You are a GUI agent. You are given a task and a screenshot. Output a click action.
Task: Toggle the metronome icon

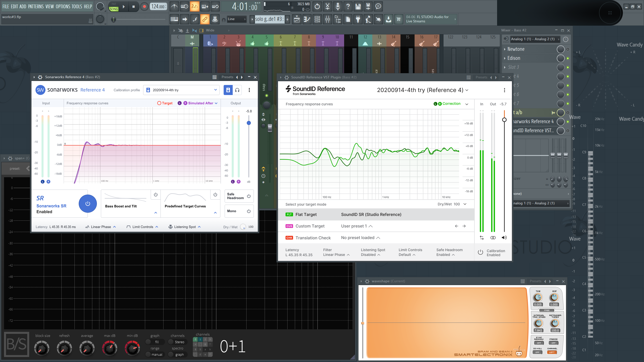pyautogui.click(x=174, y=7)
